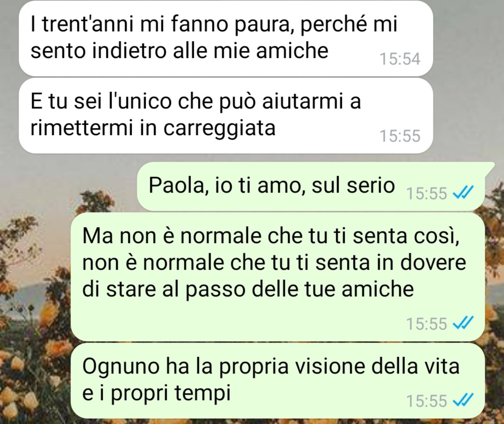This screenshot has width=504, height=424.
Task: Tap the 15:55 time beside "sul serio"
Action: [x=426, y=194]
